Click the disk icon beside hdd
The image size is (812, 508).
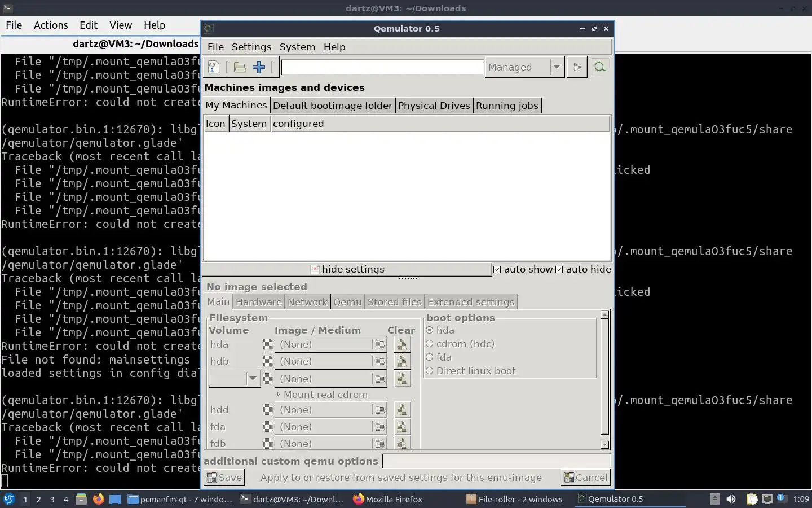[x=268, y=410]
